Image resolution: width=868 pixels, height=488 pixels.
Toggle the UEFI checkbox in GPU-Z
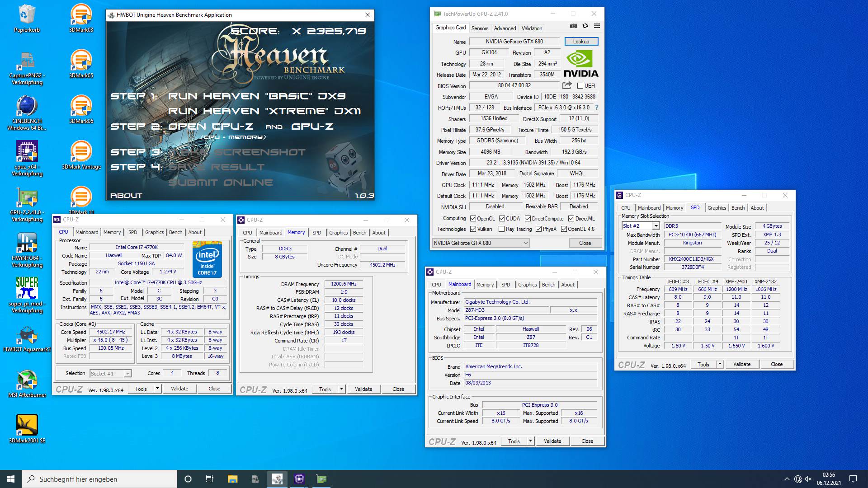pos(580,86)
